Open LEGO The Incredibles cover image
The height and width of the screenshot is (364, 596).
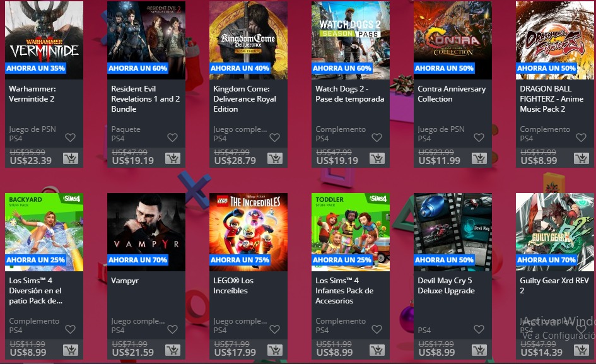tap(248, 232)
